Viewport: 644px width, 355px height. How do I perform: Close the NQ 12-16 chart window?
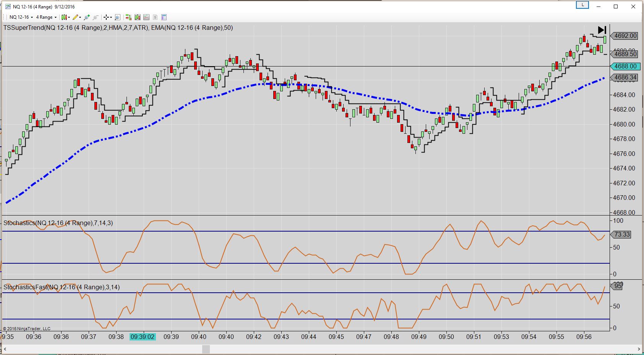tap(633, 6)
